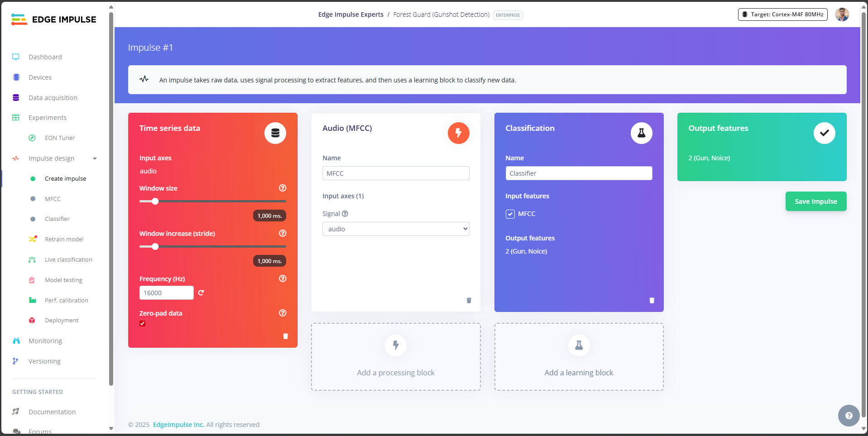Click the ENTERPRISE badge
This screenshot has height=436, width=868.
508,15
